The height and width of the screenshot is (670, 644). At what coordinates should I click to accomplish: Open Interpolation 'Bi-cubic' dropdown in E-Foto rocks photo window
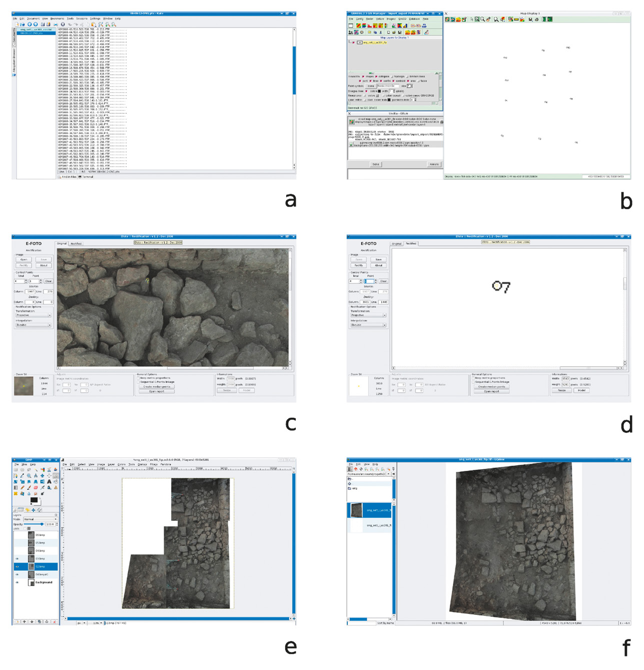[34, 325]
